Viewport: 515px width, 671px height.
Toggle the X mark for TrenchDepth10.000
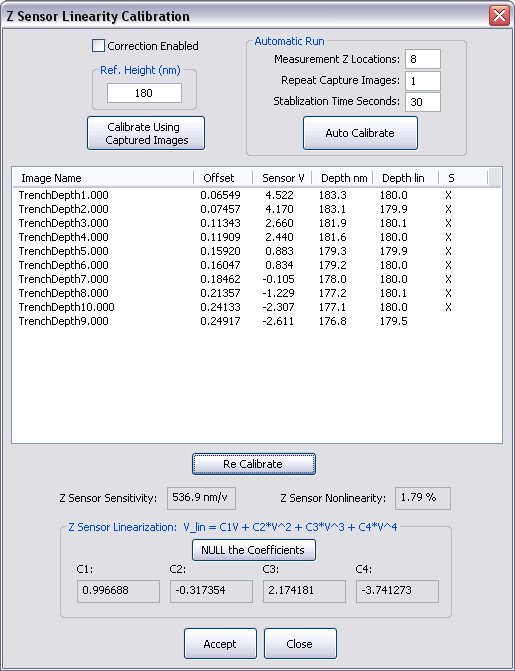pyautogui.click(x=448, y=307)
